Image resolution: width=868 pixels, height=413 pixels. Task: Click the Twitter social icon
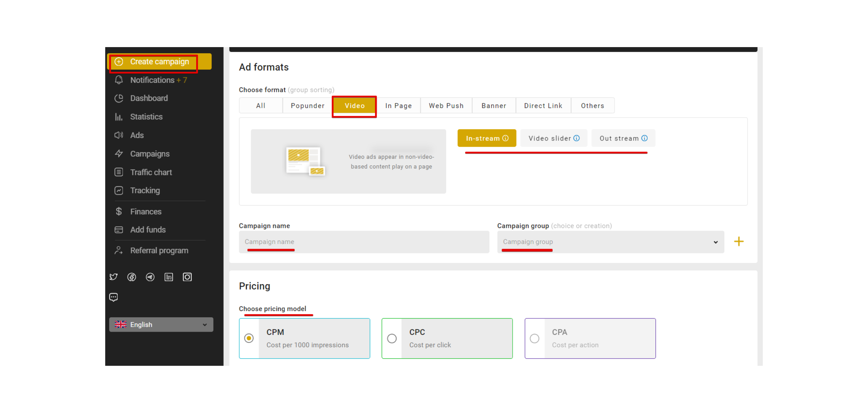[x=114, y=277]
